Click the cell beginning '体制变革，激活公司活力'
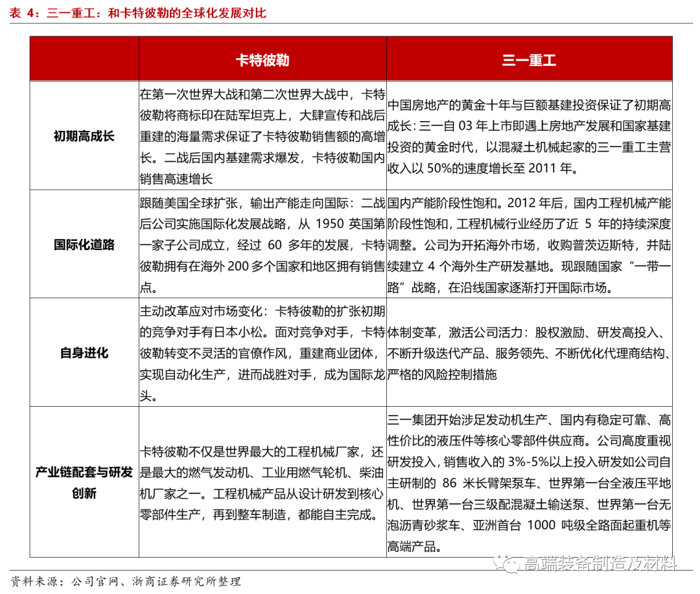Image resolution: width=700 pixels, height=594 pixels. 530,353
